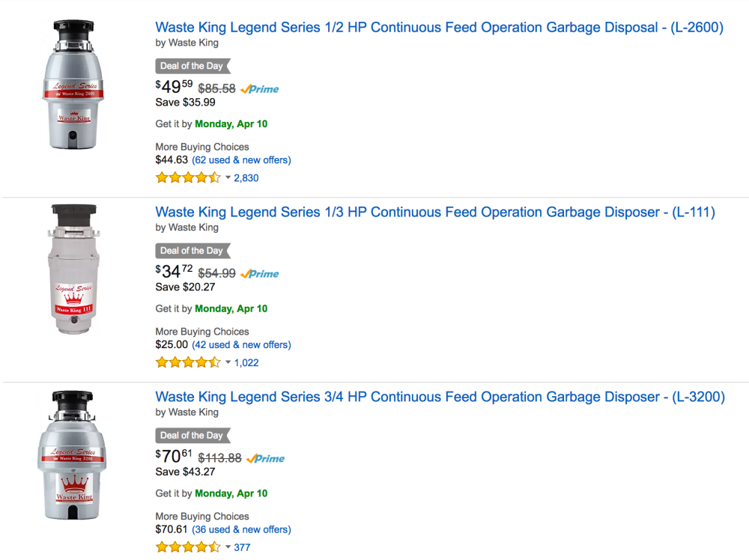
Task: View the 42 used & new offers
Action: pyautogui.click(x=241, y=345)
